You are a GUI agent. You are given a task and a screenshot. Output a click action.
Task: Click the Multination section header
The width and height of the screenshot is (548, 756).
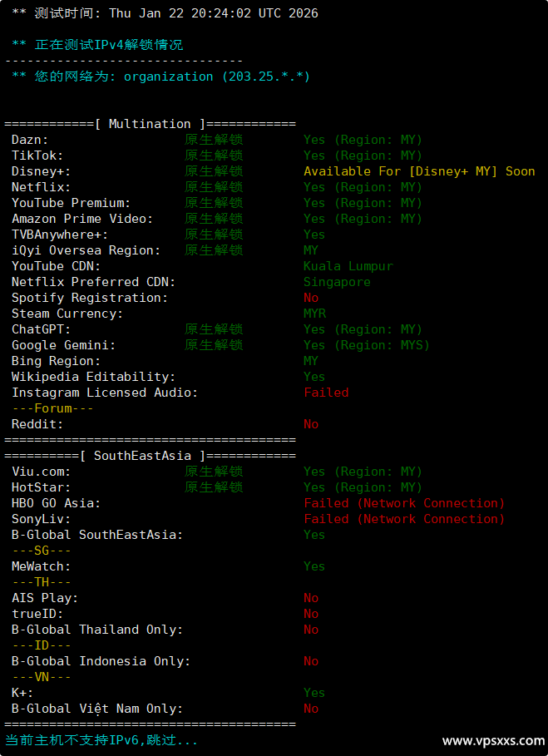click(x=150, y=124)
